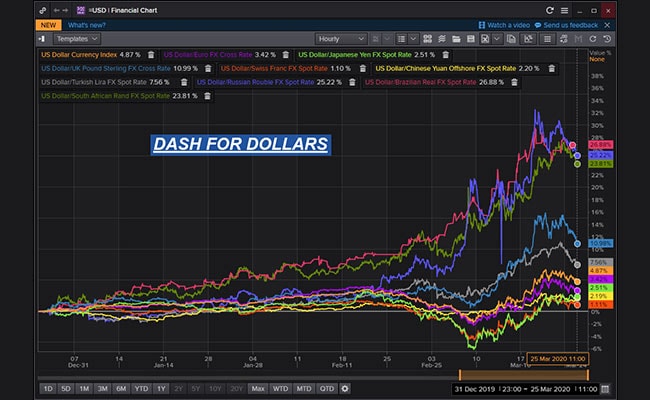Image resolution: width=650 pixels, height=400 pixels.
Task: Set range to 5D
Action: coord(66,389)
